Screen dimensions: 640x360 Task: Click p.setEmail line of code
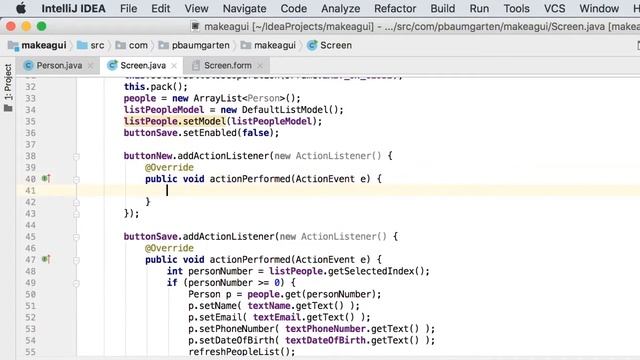pos(279,318)
